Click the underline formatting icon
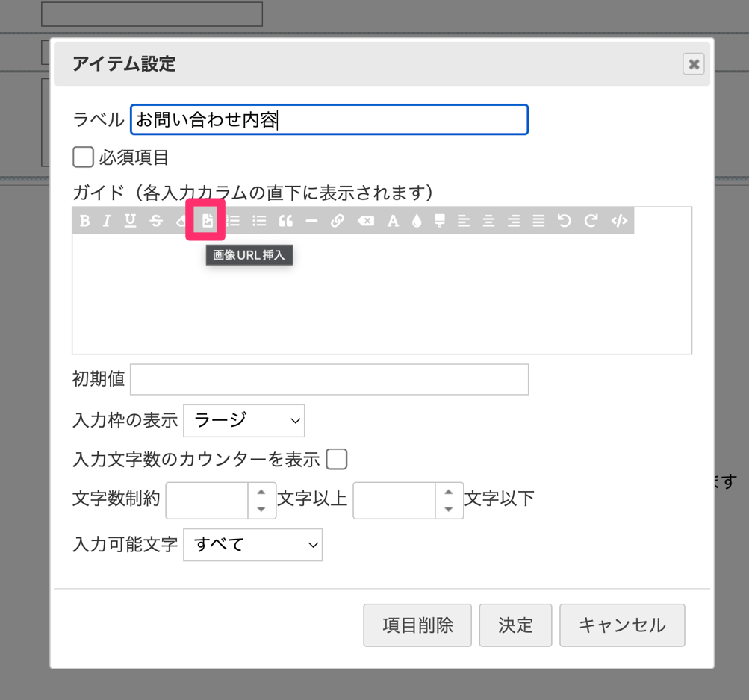 click(x=131, y=221)
